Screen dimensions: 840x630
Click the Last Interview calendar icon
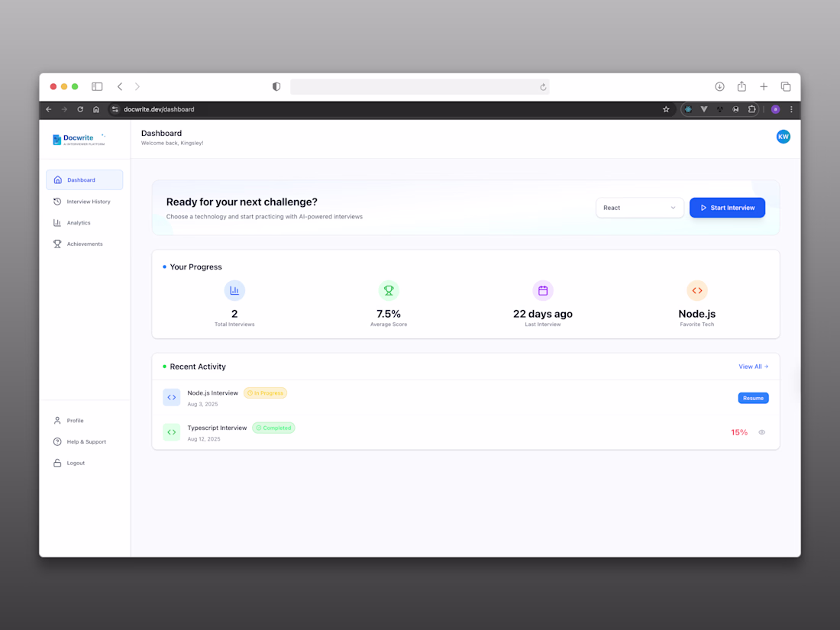click(543, 290)
